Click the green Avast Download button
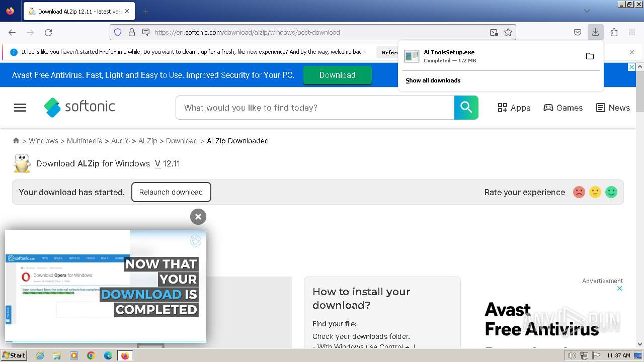Screen dimensions: 644x362 337,75
